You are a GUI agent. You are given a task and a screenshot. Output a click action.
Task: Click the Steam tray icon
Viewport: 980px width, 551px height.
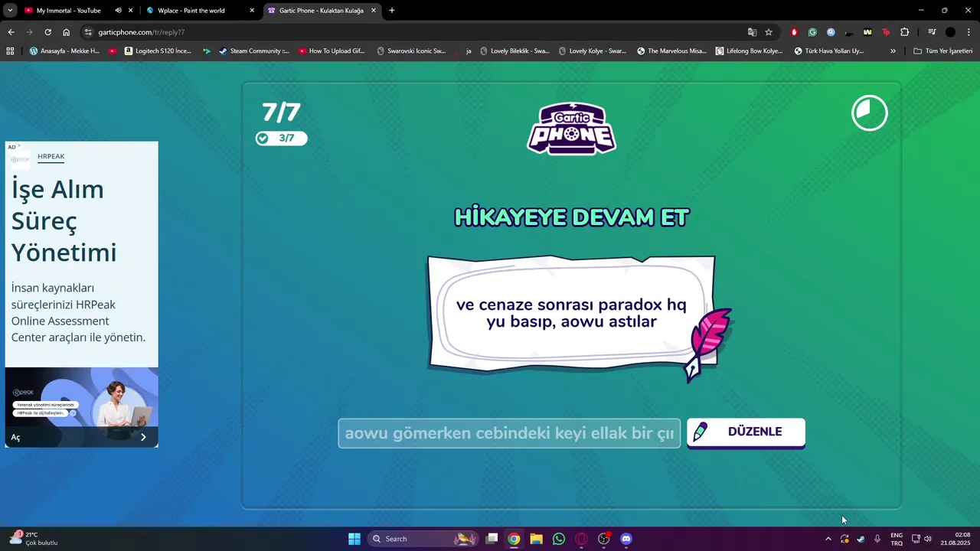click(861, 539)
